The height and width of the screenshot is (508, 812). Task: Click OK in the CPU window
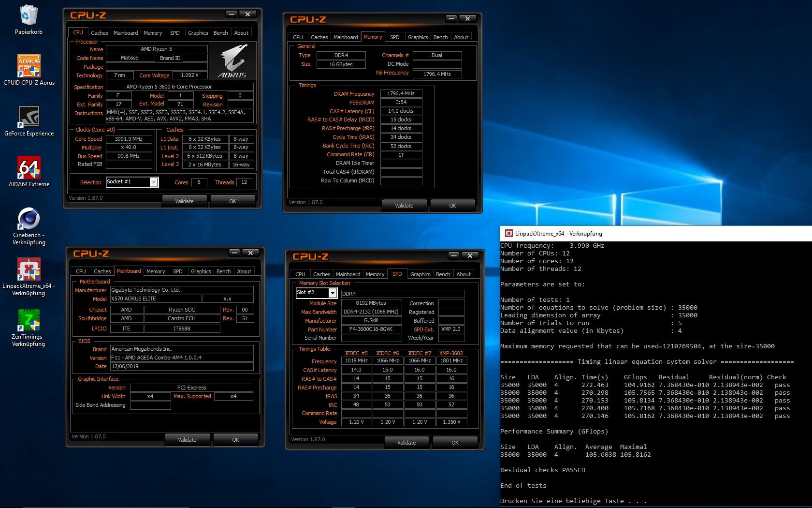click(x=233, y=201)
